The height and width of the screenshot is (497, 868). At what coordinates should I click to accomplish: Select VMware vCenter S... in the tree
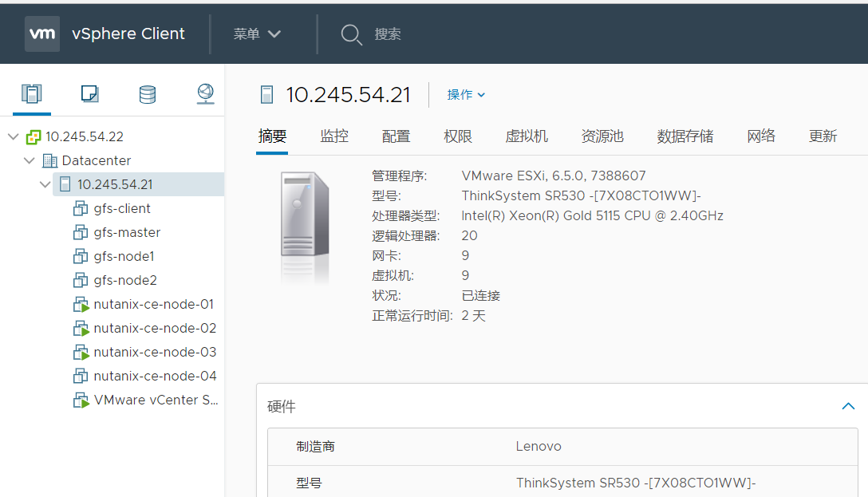[156, 400]
